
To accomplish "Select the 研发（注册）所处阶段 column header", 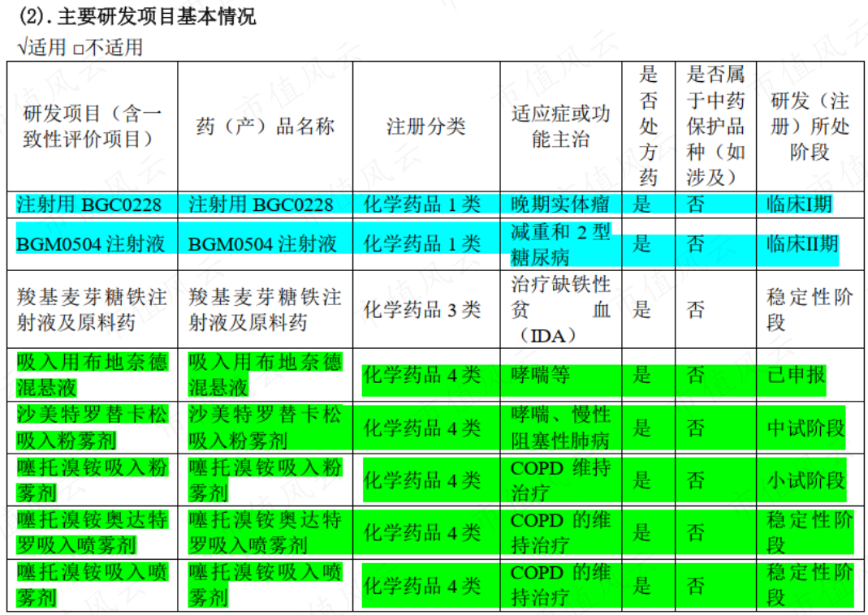I will (809, 127).
